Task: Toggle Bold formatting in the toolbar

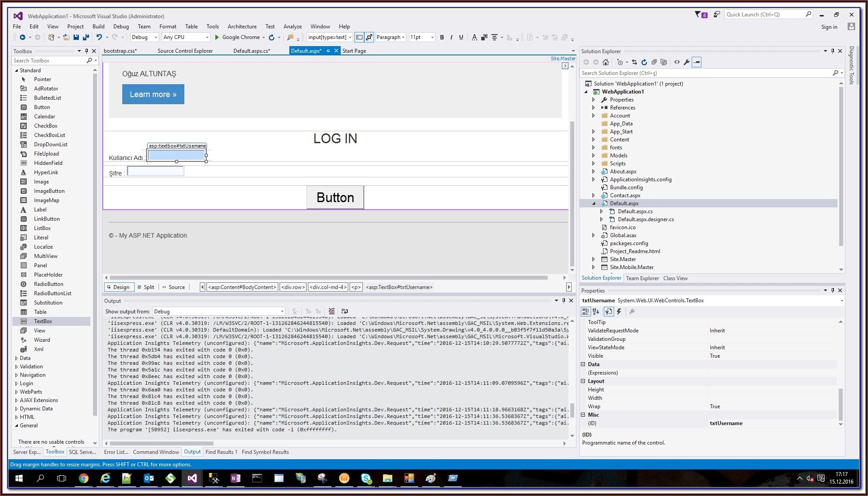Action: [x=442, y=37]
